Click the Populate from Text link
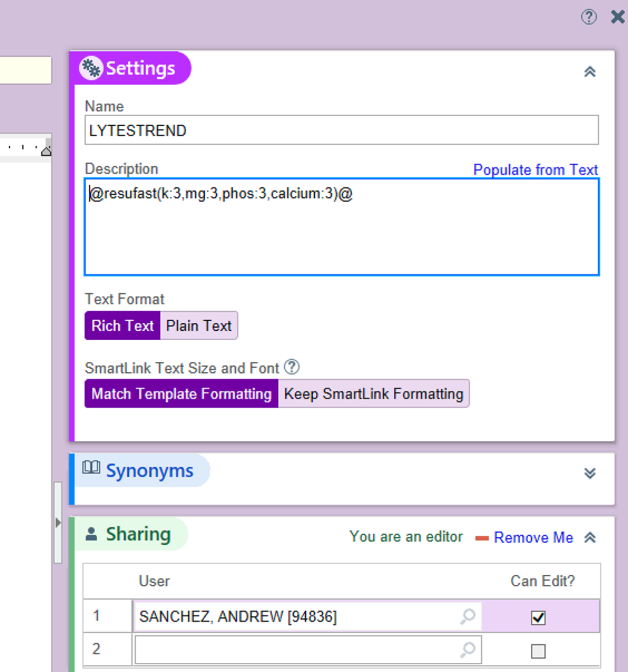 tap(536, 170)
